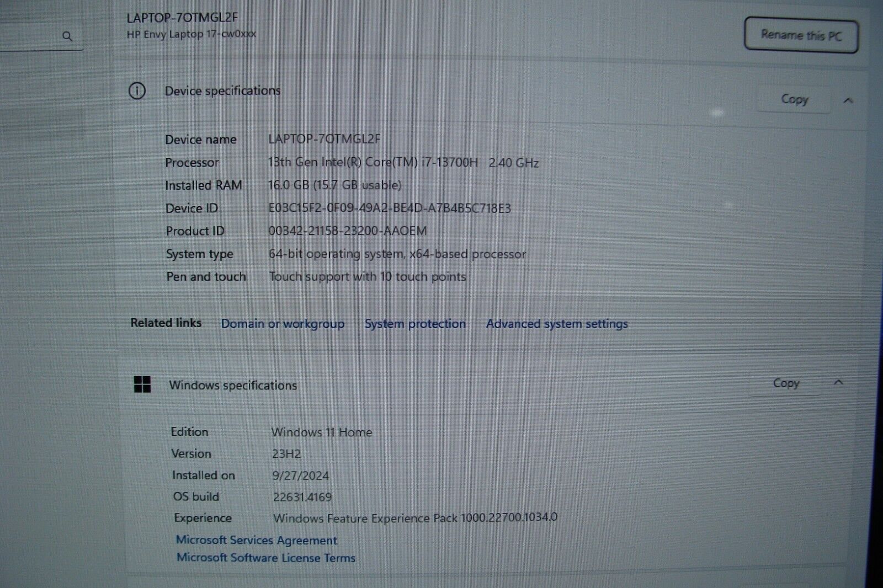This screenshot has height=588, width=883.
Task: Copy the Device specifications
Action: pyautogui.click(x=794, y=99)
